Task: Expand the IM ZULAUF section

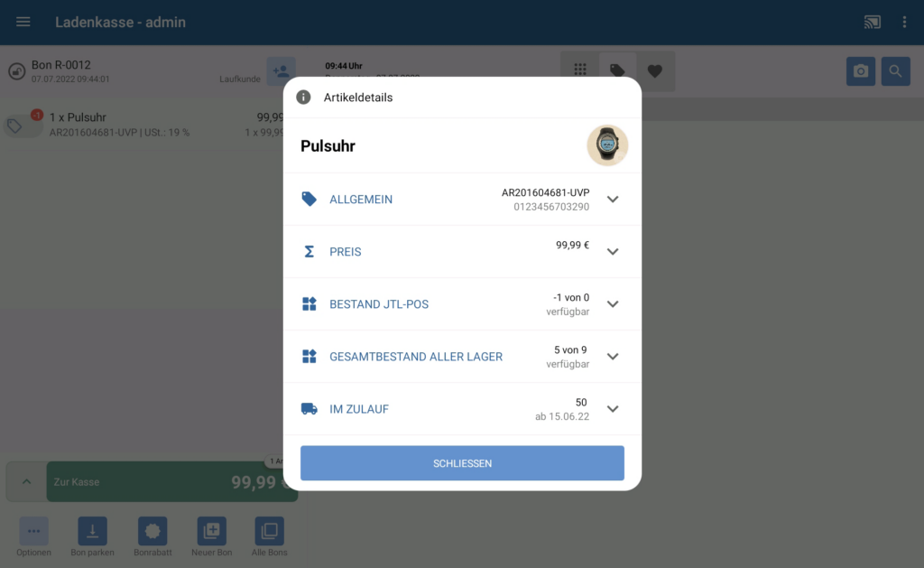Action: (462, 409)
